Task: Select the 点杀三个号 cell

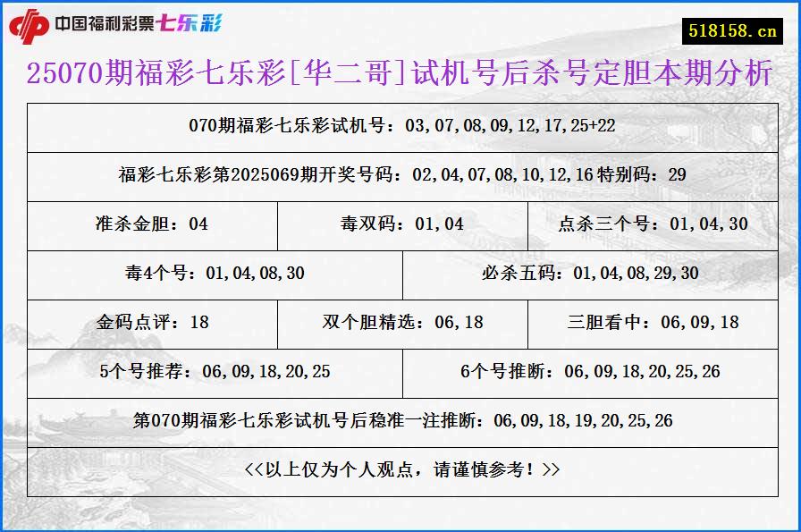Action: point(652,225)
